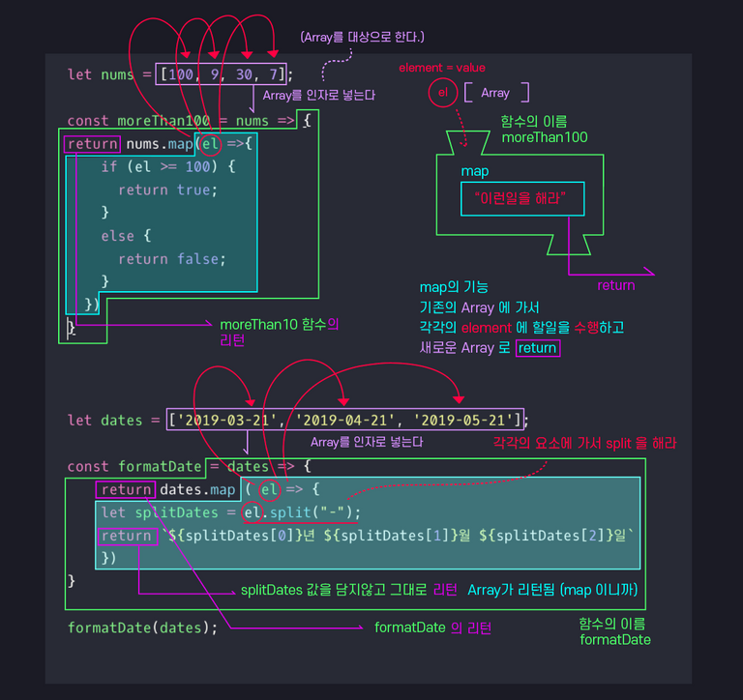Click the 'Array' word between square brackets
This screenshot has height=700, width=743.
tap(495, 93)
